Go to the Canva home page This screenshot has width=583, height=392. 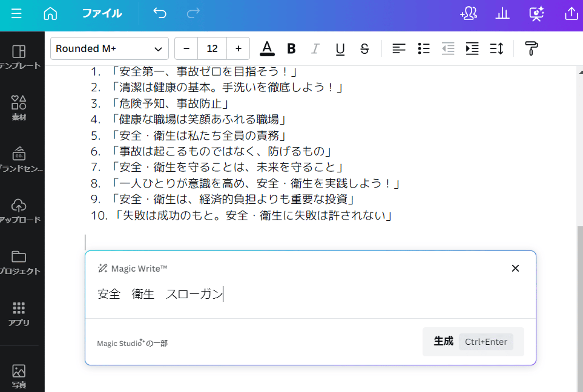(50, 13)
